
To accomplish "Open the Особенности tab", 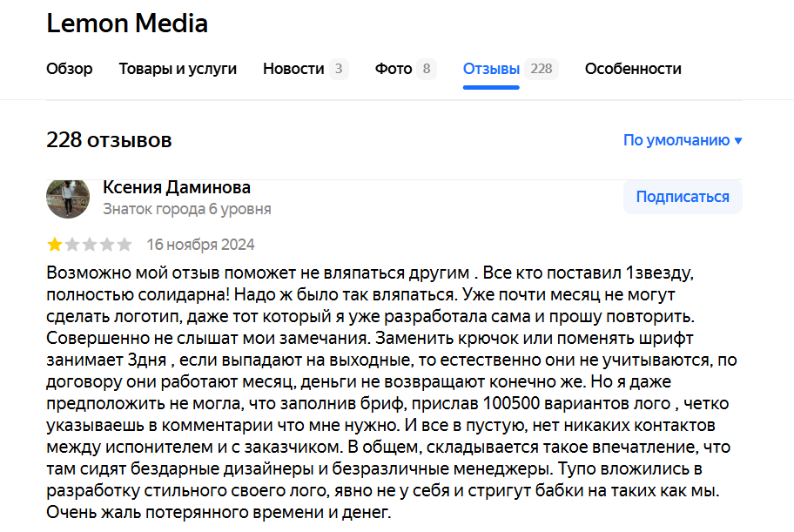I will click(633, 69).
